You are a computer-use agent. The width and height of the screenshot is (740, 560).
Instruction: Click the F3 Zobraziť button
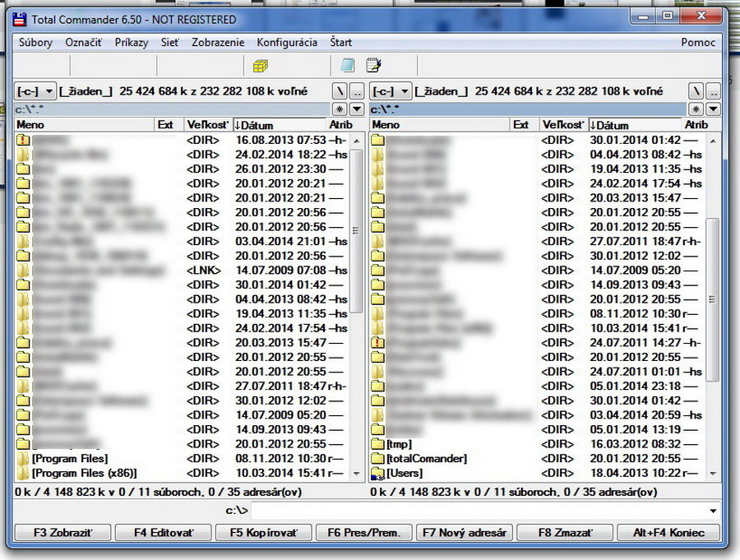(x=63, y=533)
